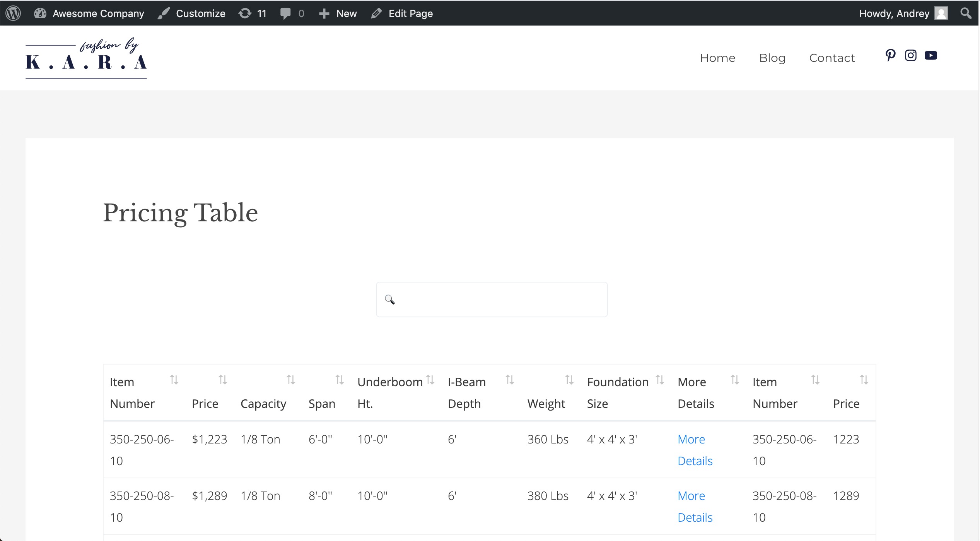The width and height of the screenshot is (980, 541).
Task: Click the Pricing Table heading
Action: (x=180, y=213)
